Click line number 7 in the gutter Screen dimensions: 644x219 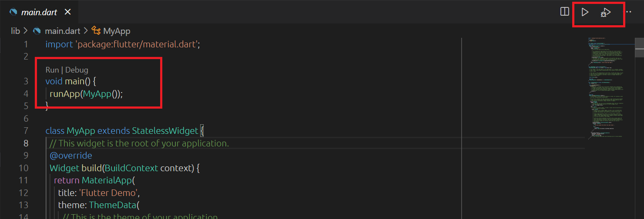tap(25, 131)
